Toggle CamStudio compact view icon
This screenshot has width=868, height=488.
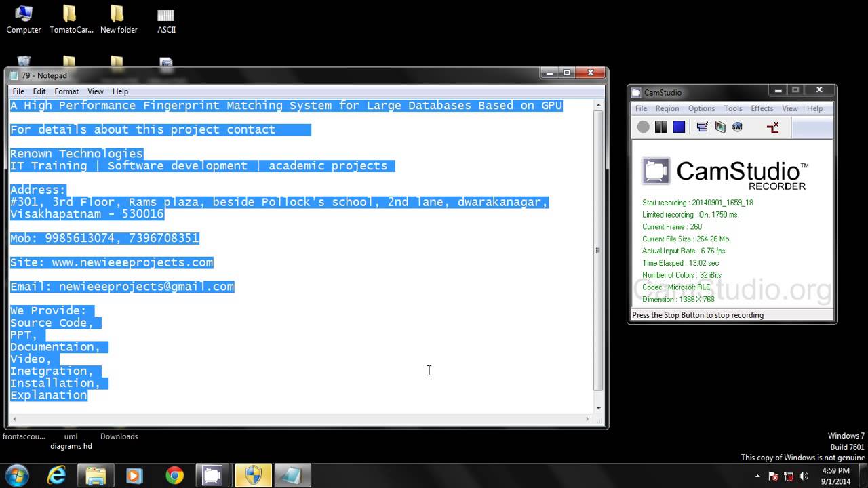(x=702, y=127)
